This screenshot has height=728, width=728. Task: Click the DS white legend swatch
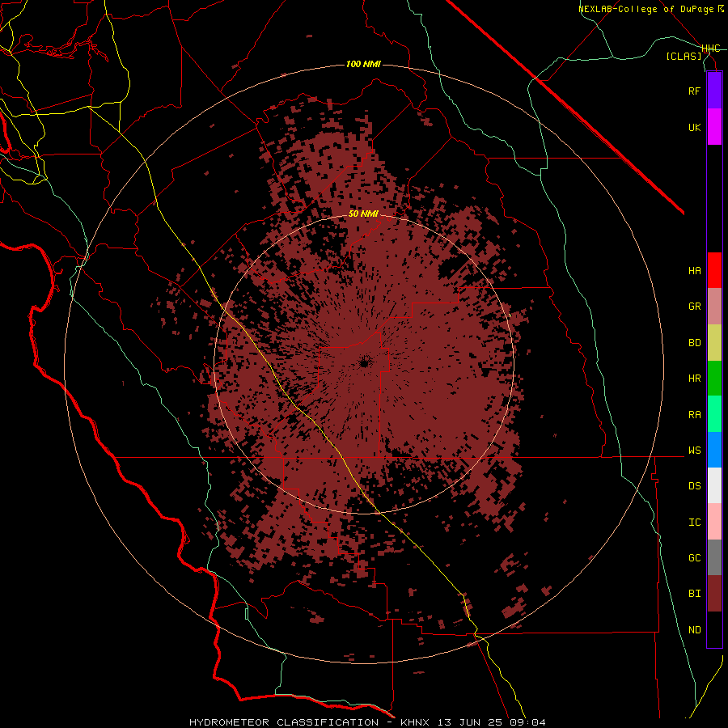coord(714,485)
